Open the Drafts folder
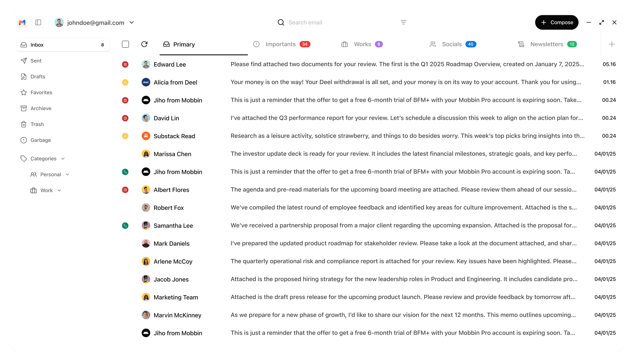This screenshot has width=635, height=364. (x=38, y=77)
